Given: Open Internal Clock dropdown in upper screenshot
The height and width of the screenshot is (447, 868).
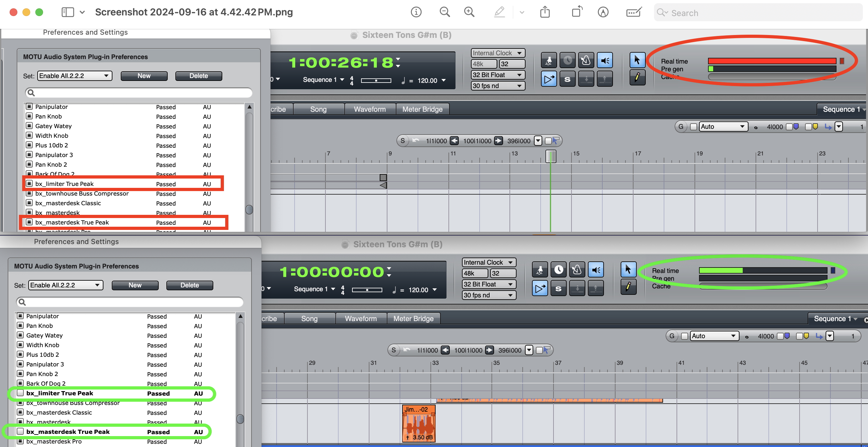Looking at the screenshot, I should coord(498,53).
